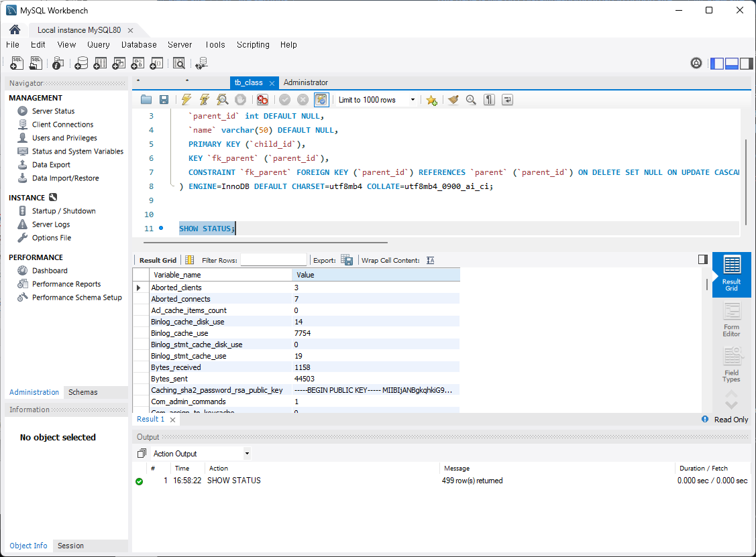The image size is (756, 557).
Task: Sort by Variable_name column header
Action: (220, 275)
